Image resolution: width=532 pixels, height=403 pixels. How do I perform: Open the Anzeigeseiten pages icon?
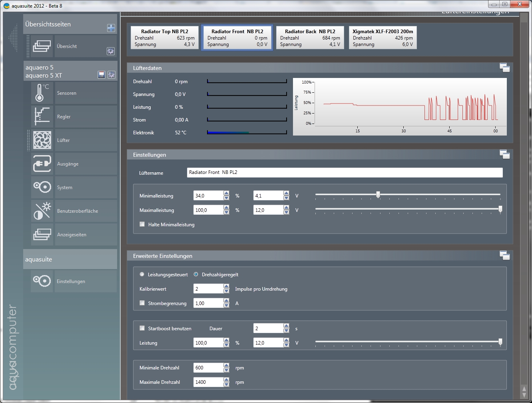pos(42,234)
